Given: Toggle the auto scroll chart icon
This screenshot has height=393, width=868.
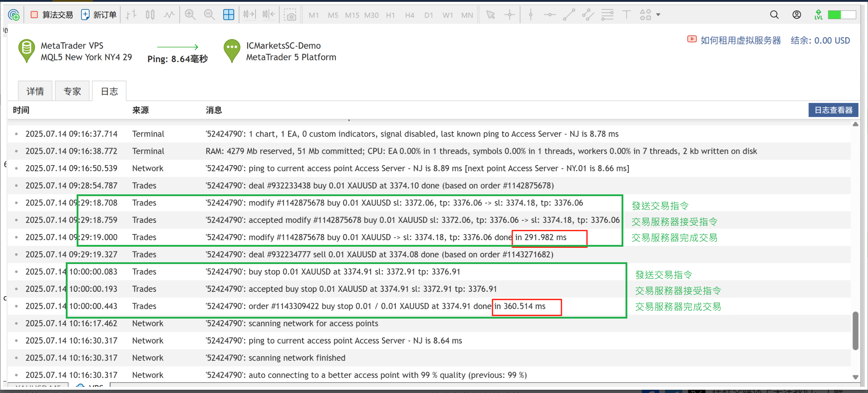Looking at the screenshot, I should [x=249, y=15].
